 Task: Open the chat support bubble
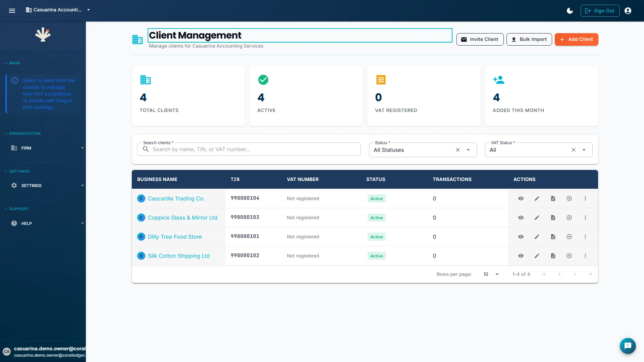[628, 346]
